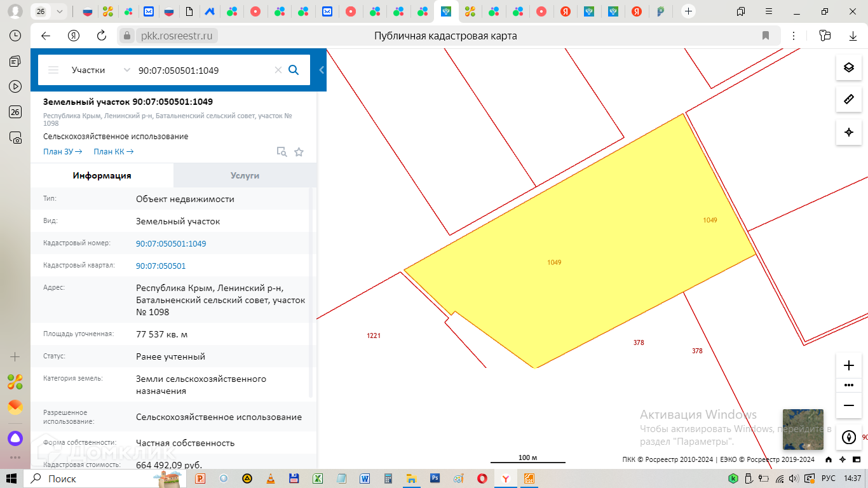Open browser tab list dropdown arrow
This screenshot has height=488, width=868.
click(x=60, y=11)
